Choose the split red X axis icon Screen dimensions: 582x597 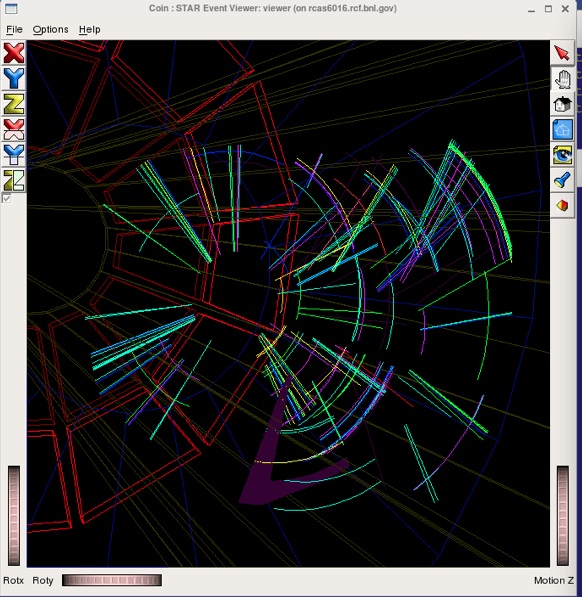pyautogui.click(x=14, y=129)
